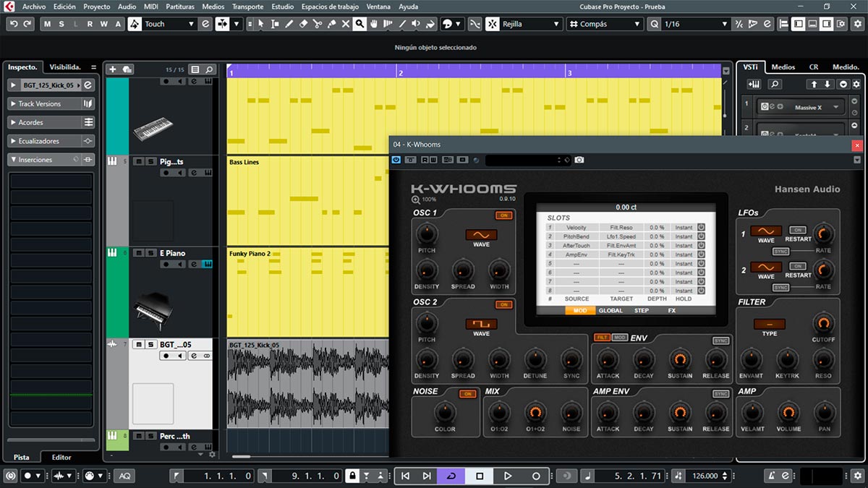Screen dimensions: 868x488
Task: Solo the BGT kick audio track
Action: click(150, 344)
